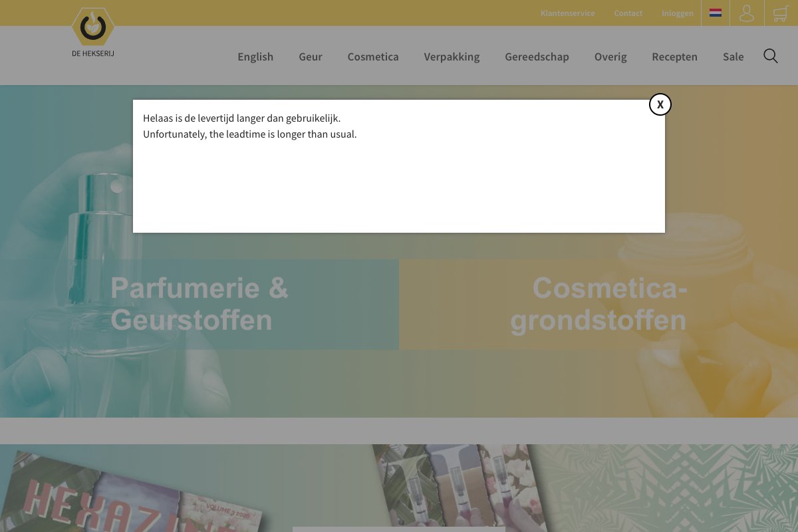Click the Inloggen link
The width and height of the screenshot is (798, 532).
click(677, 13)
